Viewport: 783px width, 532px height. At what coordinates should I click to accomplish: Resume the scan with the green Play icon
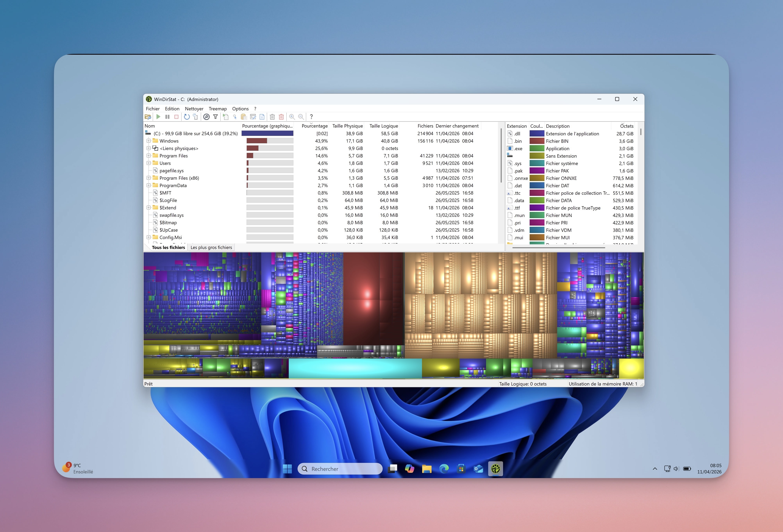pos(158,117)
